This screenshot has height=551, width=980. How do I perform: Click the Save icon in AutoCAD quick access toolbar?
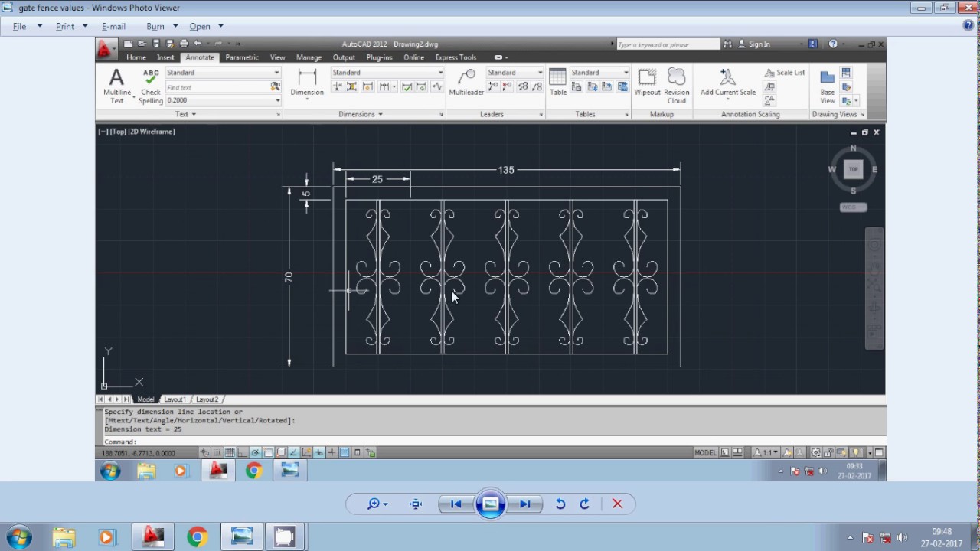[155, 44]
